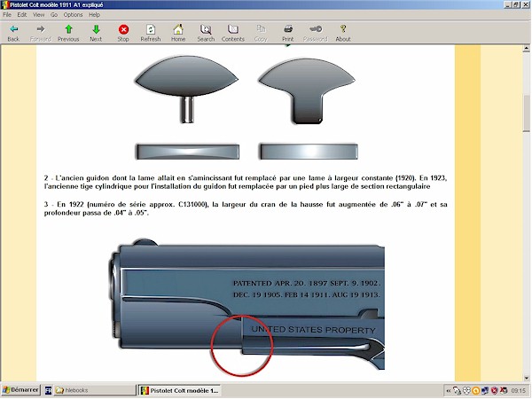
Task: Refresh the current page
Action: pyautogui.click(x=151, y=33)
